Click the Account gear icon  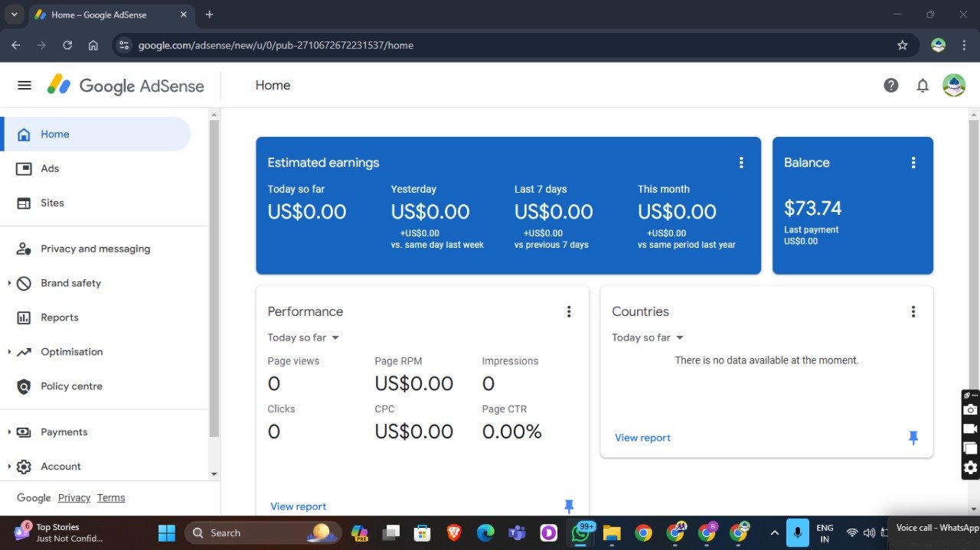[x=24, y=467]
